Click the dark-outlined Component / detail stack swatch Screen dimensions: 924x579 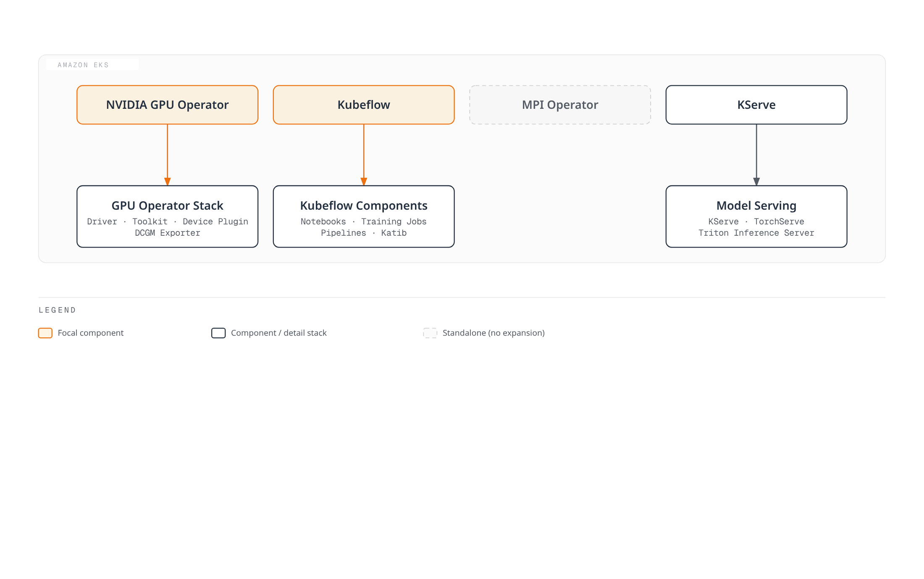coord(218,333)
